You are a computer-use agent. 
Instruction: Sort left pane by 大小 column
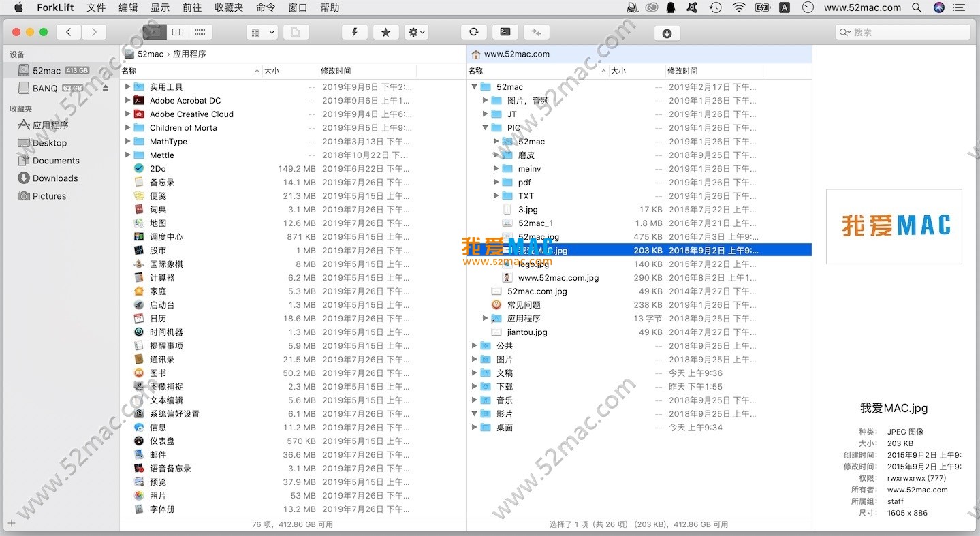click(x=291, y=71)
